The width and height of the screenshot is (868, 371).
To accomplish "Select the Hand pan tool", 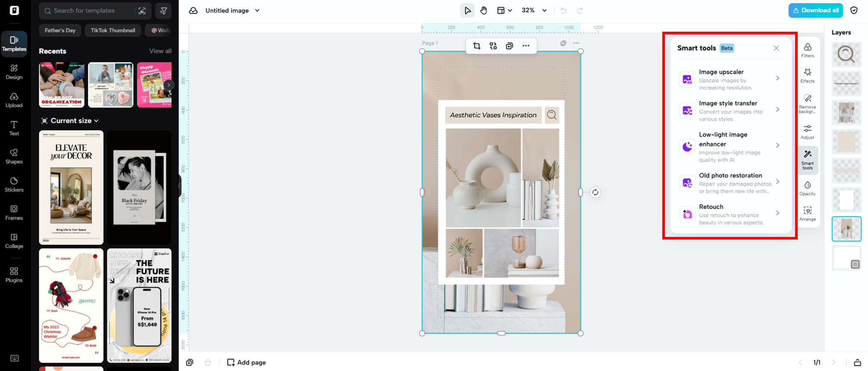I will [x=483, y=10].
